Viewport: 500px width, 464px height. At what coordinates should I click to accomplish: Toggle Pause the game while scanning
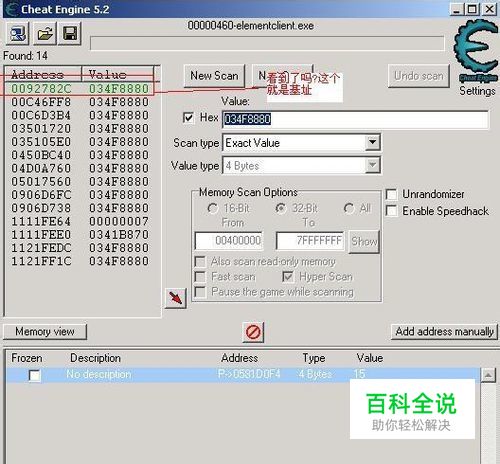coord(200,292)
